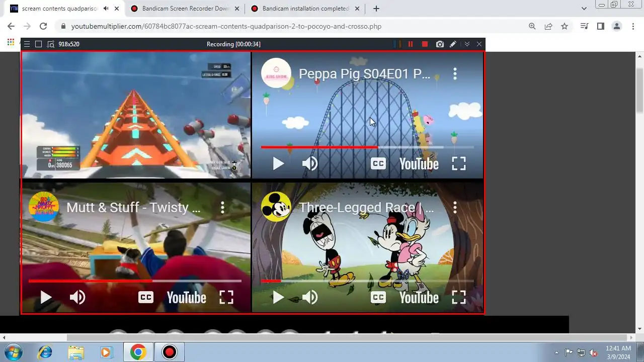Toggle Chrome side panel
Viewport: 644px width, 362px height.
tap(600, 26)
